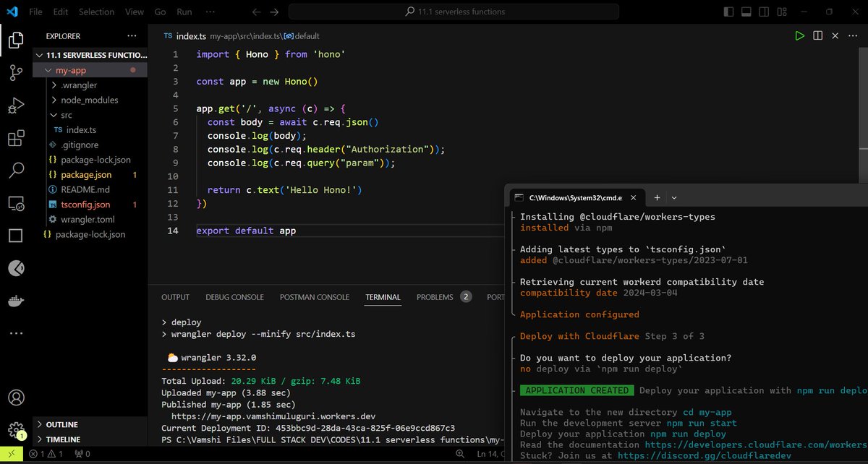The width and height of the screenshot is (868, 464).
Task: Click the default symbol in the breadcrumb
Action: [302, 36]
